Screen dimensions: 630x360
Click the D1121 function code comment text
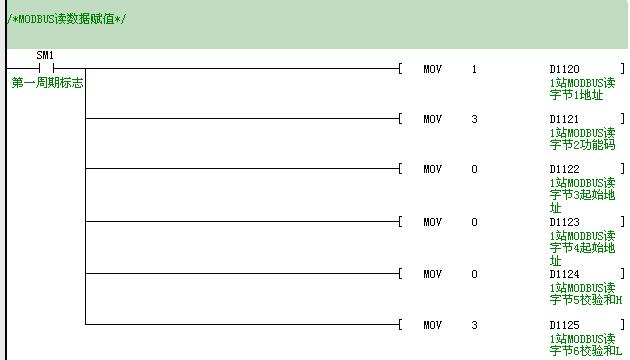[x=582, y=139]
